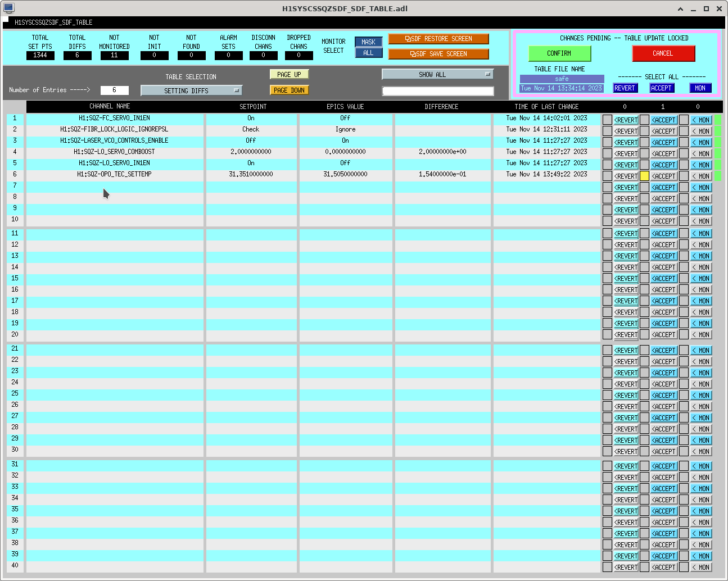The image size is (728, 581).
Task: Click the PAGE DOWN button
Action: pyautogui.click(x=290, y=90)
